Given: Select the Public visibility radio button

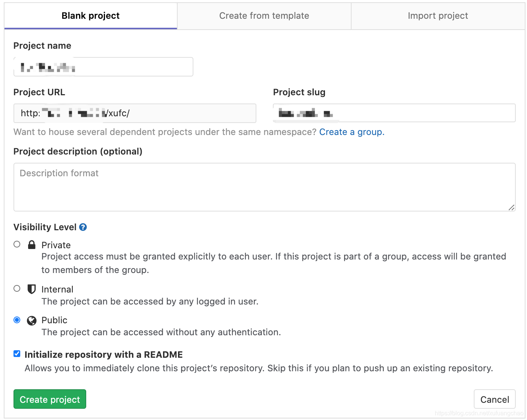Looking at the screenshot, I should pyautogui.click(x=17, y=320).
